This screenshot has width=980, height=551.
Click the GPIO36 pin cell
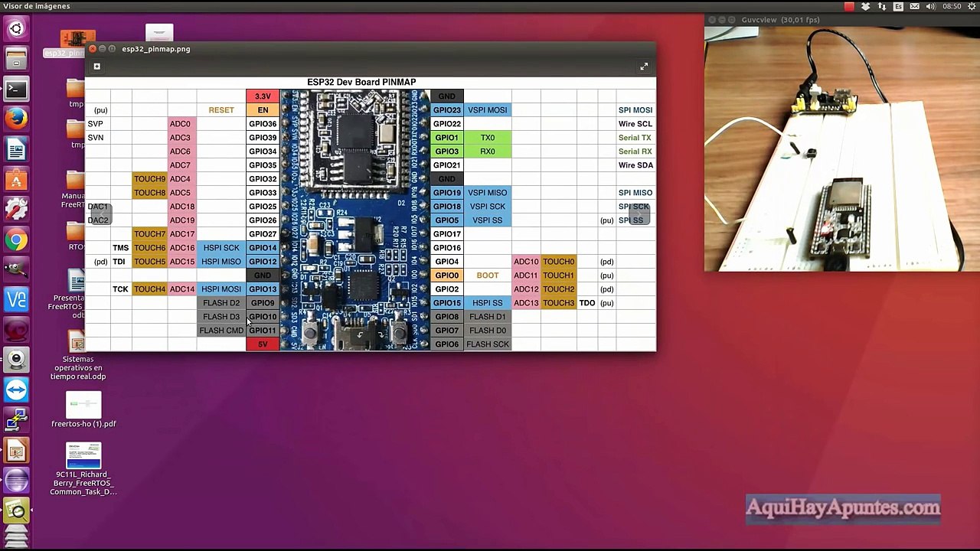[263, 124]
